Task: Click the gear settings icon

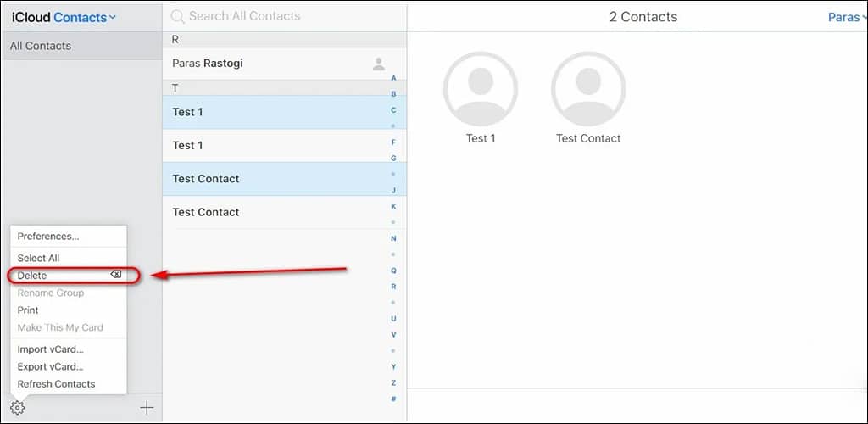Action: (18, 408)
